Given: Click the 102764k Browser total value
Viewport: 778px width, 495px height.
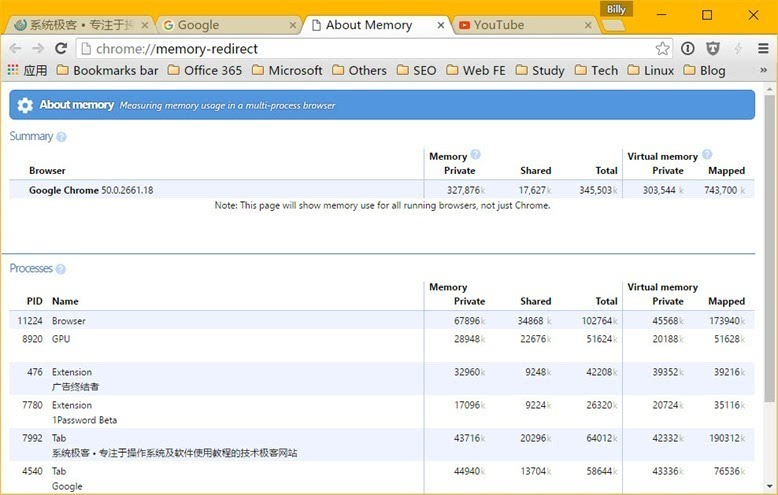Looking at the screenshot, I should tap(599, 321).
